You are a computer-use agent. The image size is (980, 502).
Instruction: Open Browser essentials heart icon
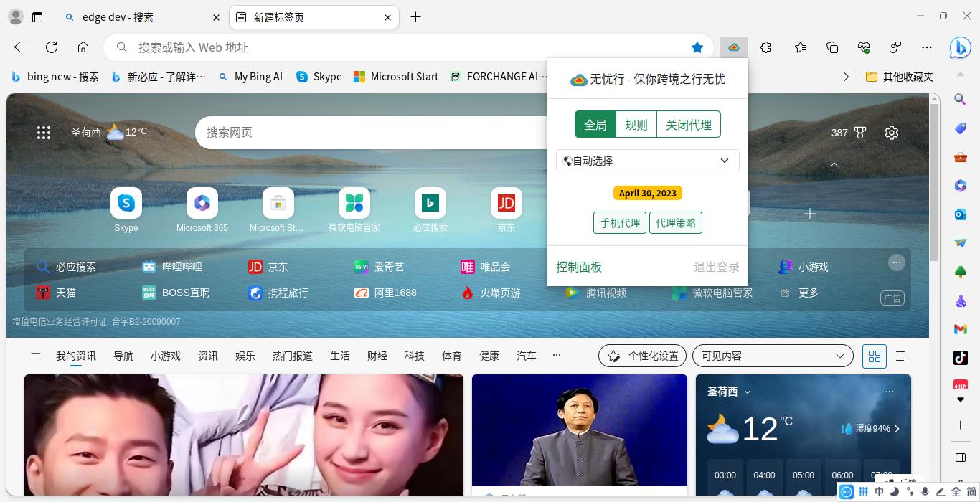pyautogui.click(x=864, y=47)
